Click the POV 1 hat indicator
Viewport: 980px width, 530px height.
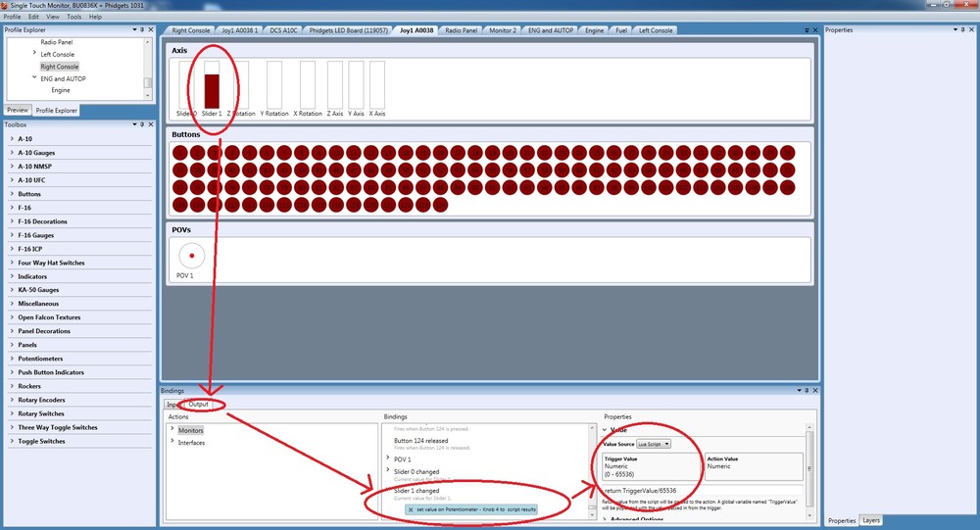pyautogui.click(x=191, y=256)
